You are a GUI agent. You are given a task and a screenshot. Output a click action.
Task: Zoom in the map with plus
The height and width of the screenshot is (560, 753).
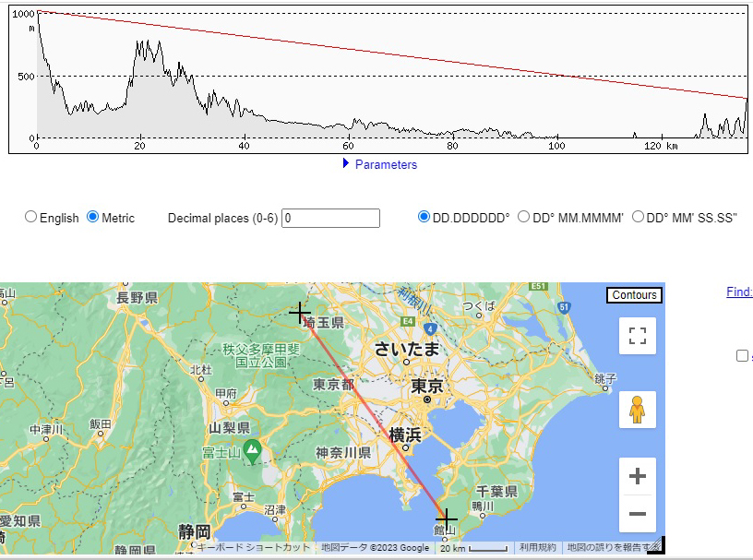click(x=638, y=476)
